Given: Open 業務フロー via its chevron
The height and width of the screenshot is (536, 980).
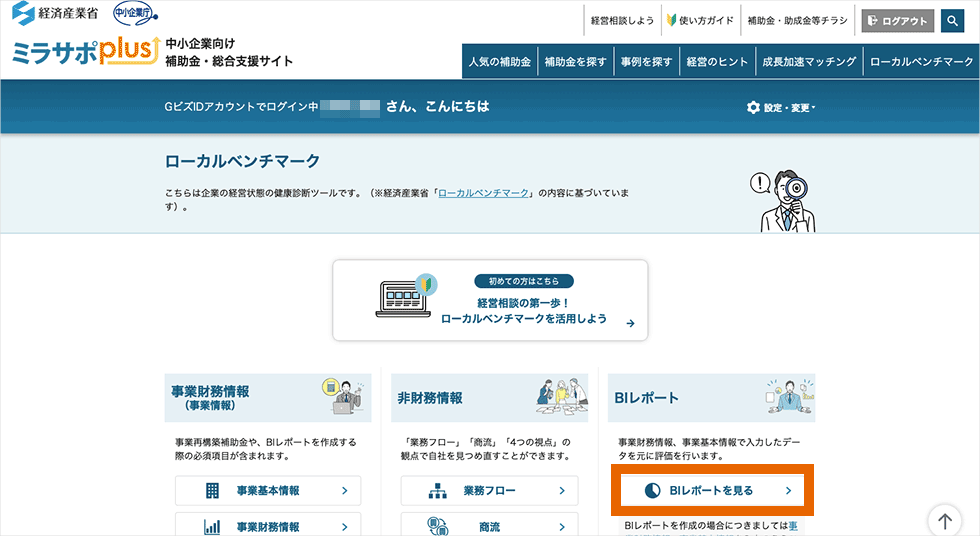Looking at the screenshot, I should (x=562, y=490).
